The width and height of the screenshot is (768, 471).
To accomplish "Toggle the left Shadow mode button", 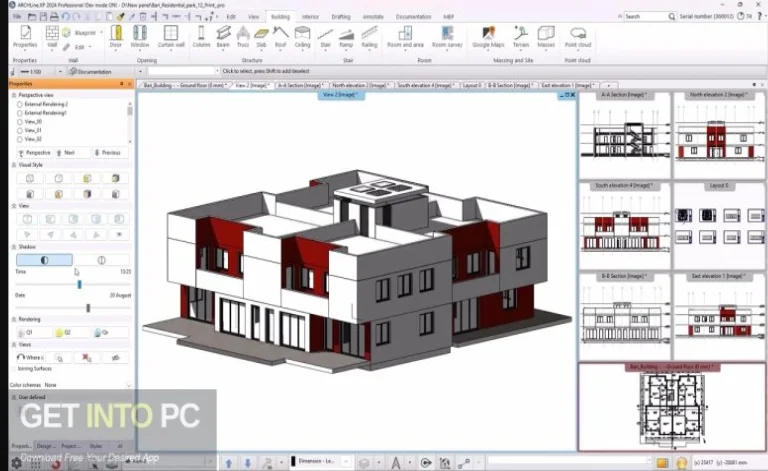I will pos(43,259).
